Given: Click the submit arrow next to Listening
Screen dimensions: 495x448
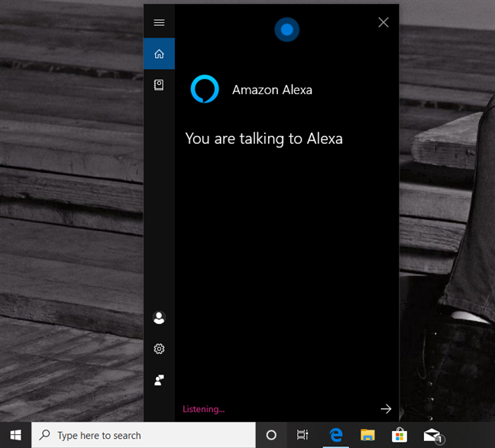Looking at the screenshot, I should (386, 409).
